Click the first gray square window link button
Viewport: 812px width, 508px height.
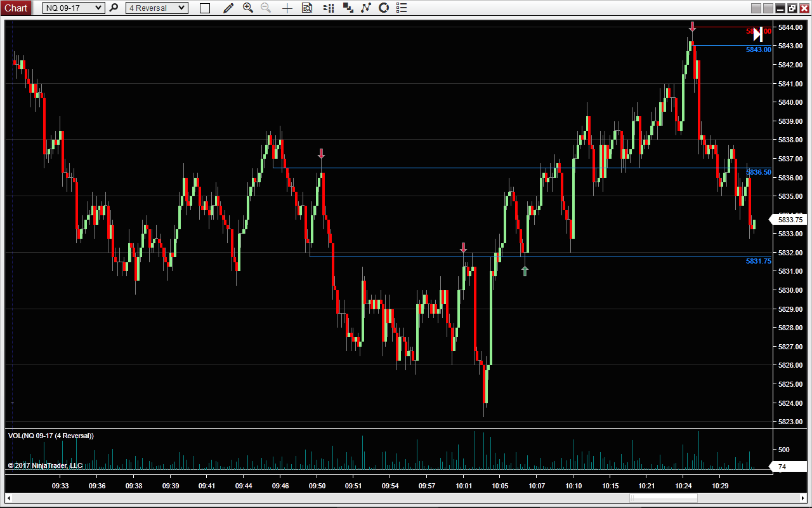756,8
